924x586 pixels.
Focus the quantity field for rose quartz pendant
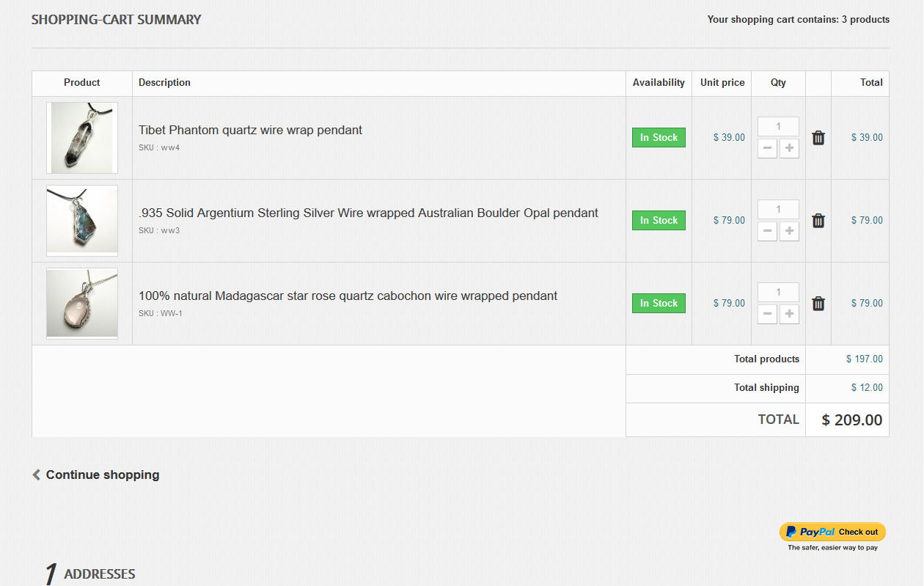click(778, 293)
